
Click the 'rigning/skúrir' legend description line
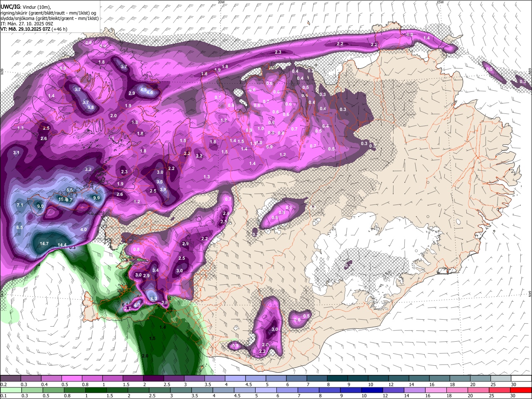click(x=48, y=13)
